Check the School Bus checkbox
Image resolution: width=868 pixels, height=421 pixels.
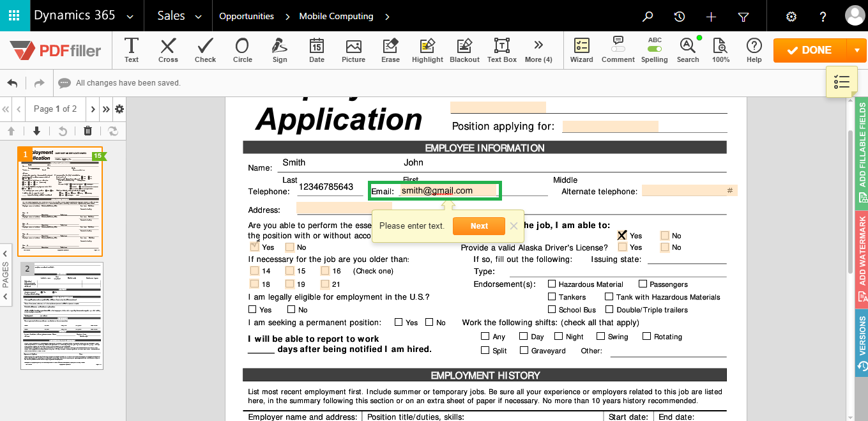click(552, 309)
